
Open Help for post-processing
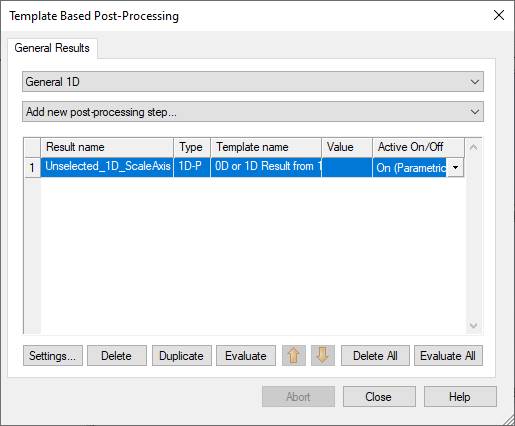(x=460, y=397)
